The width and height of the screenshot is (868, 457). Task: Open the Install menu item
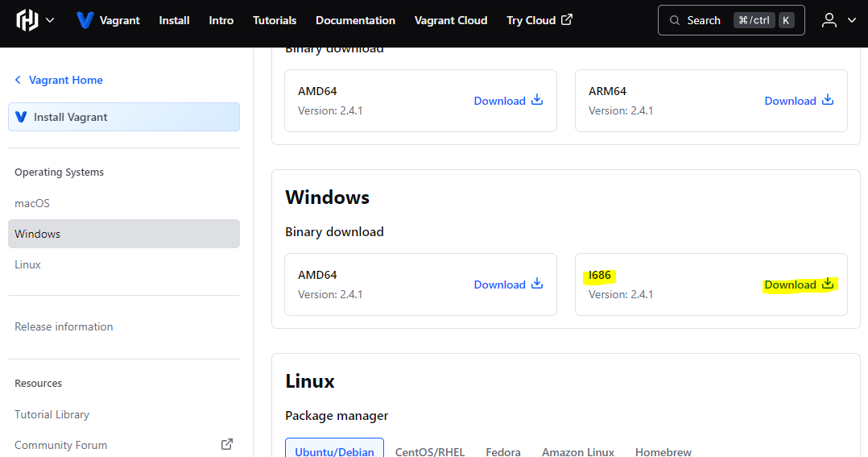(x=175, y=20)
